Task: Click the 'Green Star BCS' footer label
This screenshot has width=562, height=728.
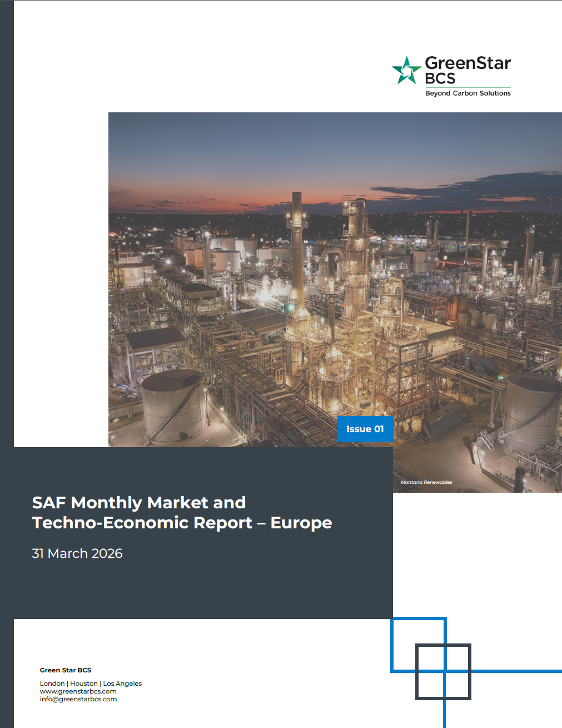Action: (x=65, y=670)
